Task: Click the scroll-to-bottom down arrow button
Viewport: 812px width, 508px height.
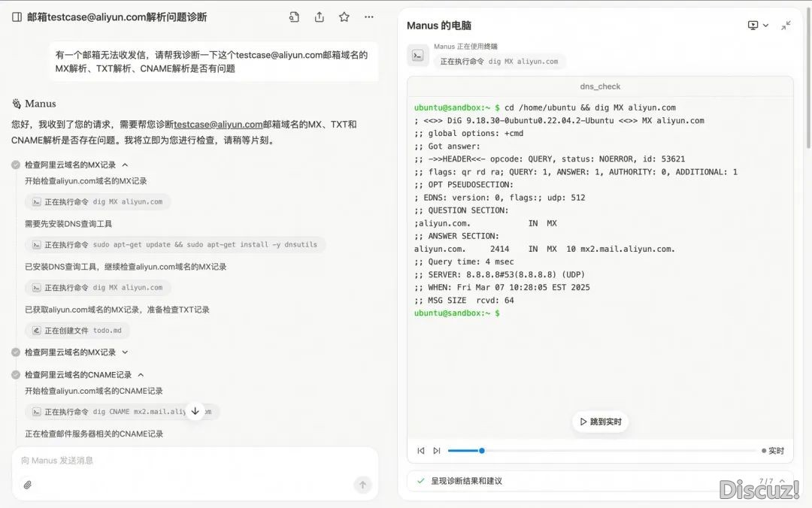Action: 195,411
